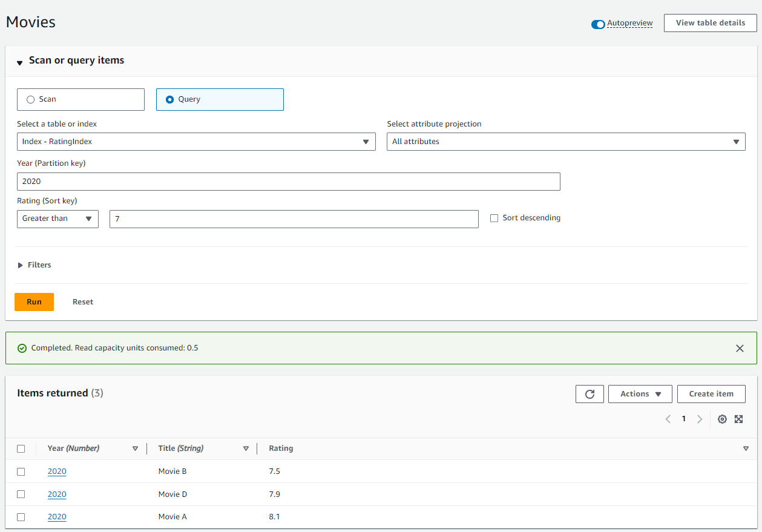Viewport: 762px width, 532px height.
Task: Go to previous results page arrow
Action: [x=668, y=419]
